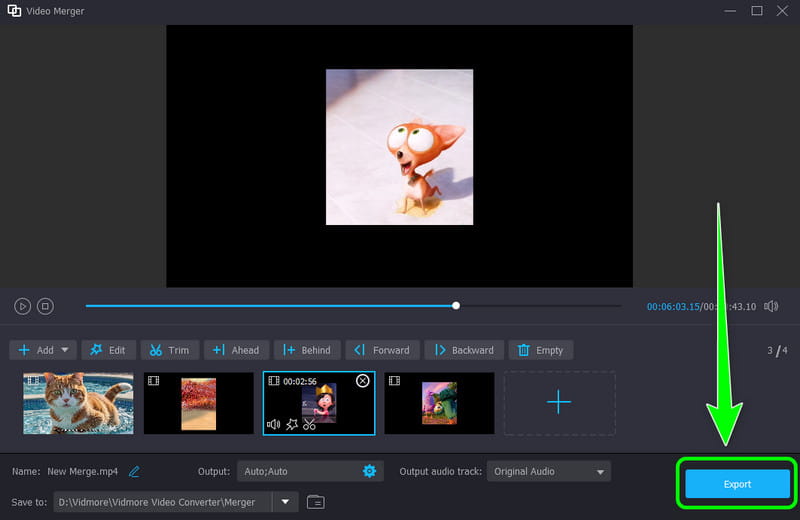This screenshot has width=800, height=520.
Task: Click the plus placeholder to add a video
Action: click(559, 403)
